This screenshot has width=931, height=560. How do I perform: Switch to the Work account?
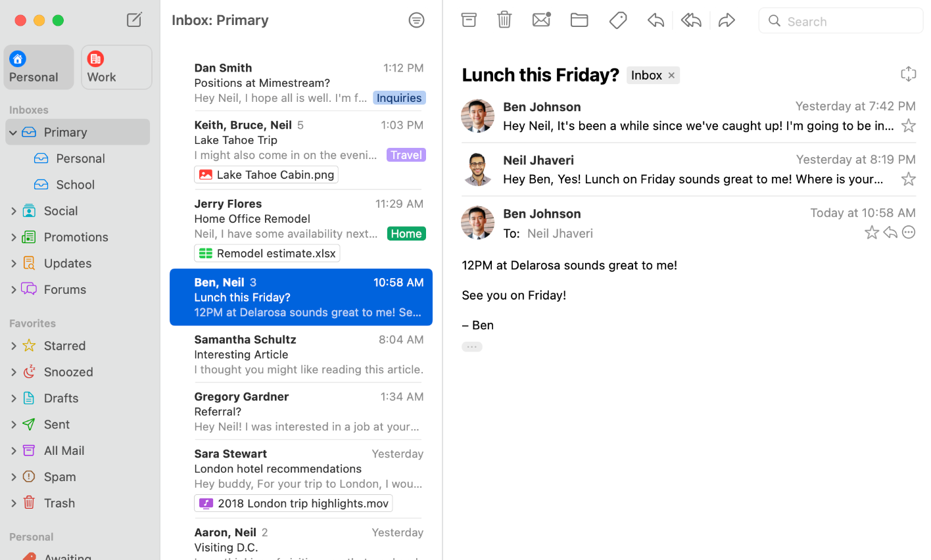[x=116, y=67]
